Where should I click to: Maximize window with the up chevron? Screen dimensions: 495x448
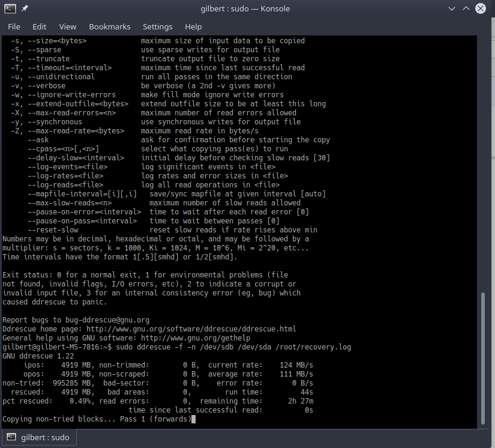tap(466, 8)
